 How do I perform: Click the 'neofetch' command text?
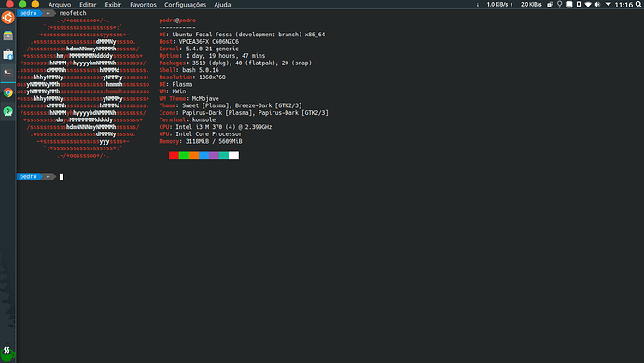tap(73, 13)
